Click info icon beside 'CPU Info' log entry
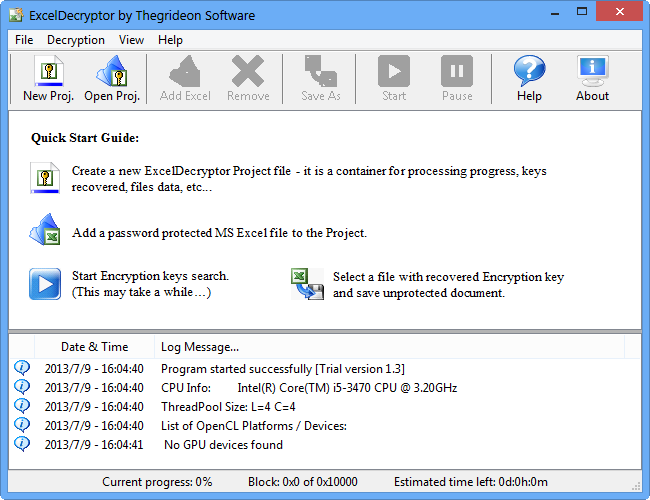 pos(22,386)
